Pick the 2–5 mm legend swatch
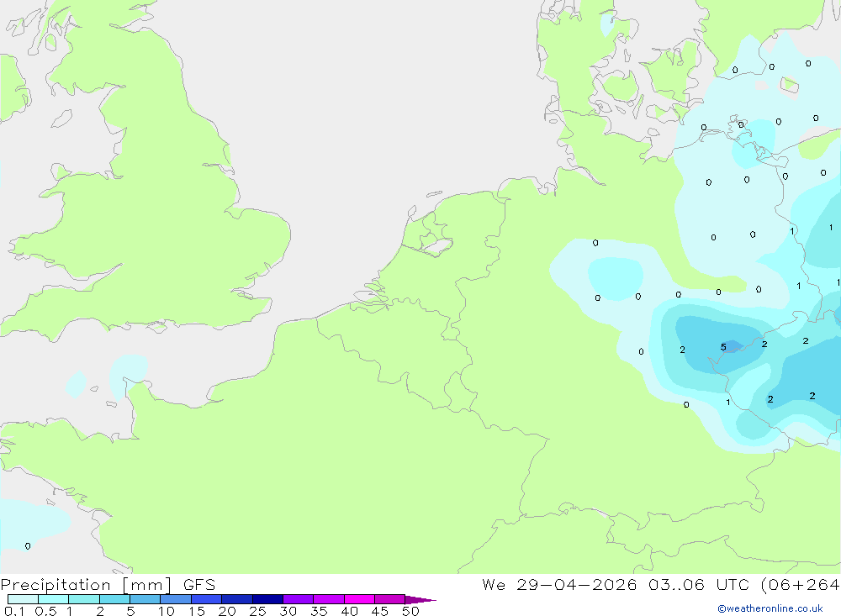 point(114,599)
